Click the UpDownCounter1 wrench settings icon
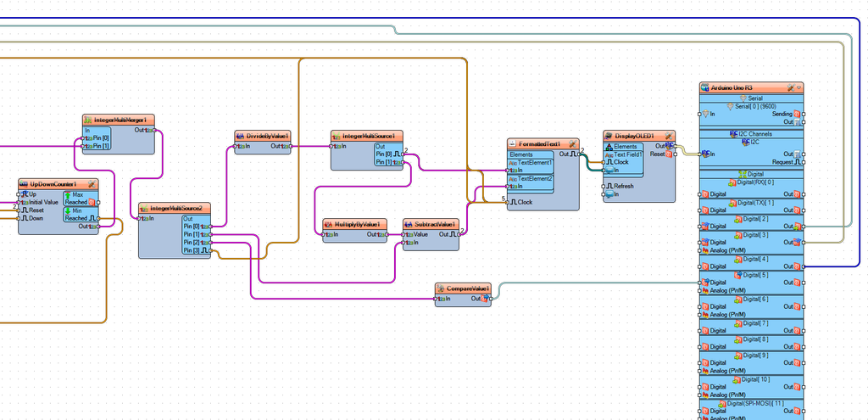 click(92, 183)
